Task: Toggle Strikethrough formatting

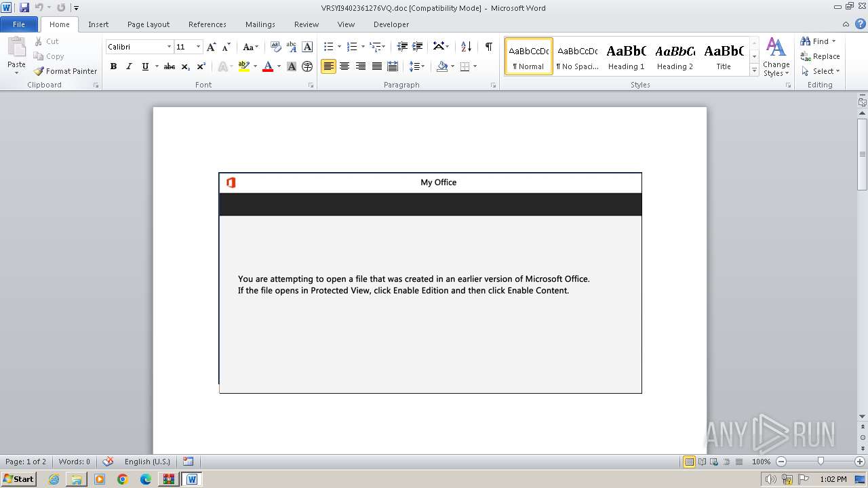Action: tap(170, 66)
